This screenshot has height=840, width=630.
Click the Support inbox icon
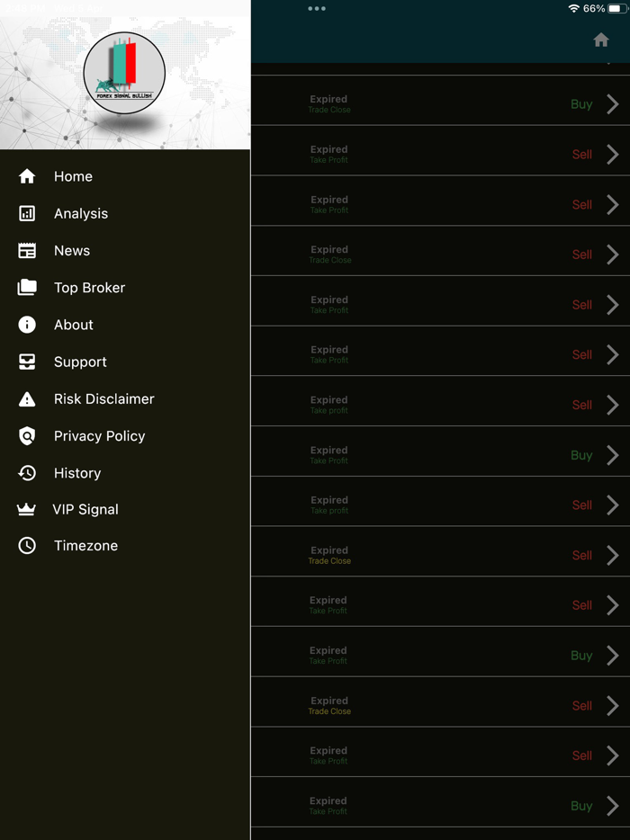coord(27,362)
